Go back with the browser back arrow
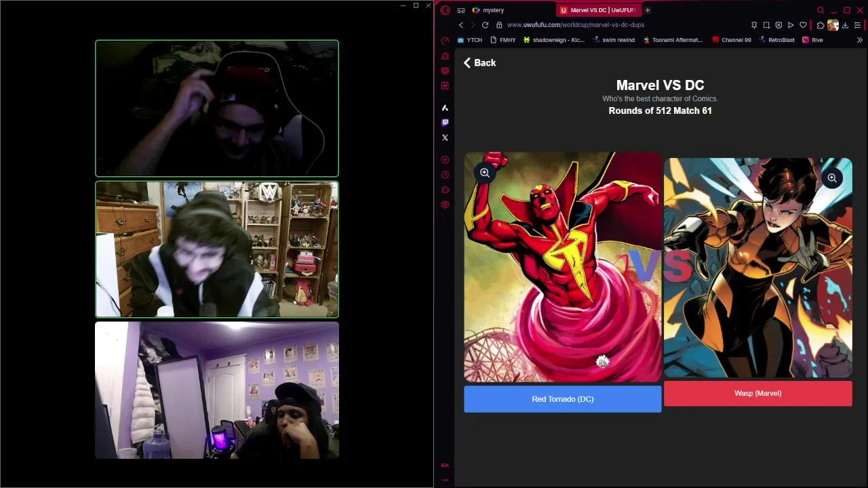 coord(461,25)
